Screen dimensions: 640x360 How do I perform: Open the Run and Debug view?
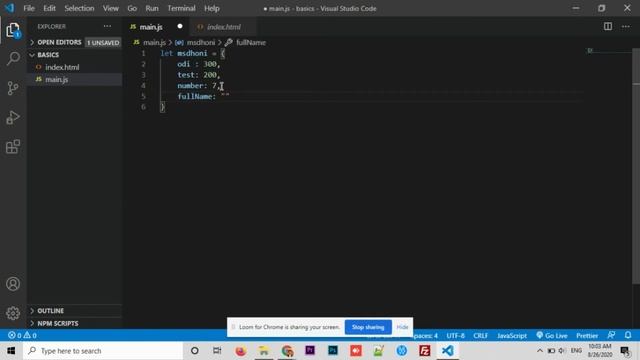tap(13, 118)
